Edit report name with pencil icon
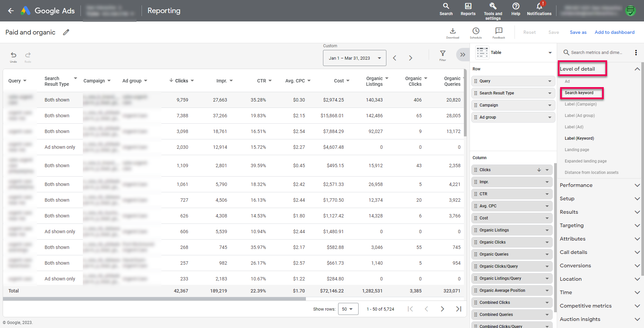644x328 pixels. 66,32
